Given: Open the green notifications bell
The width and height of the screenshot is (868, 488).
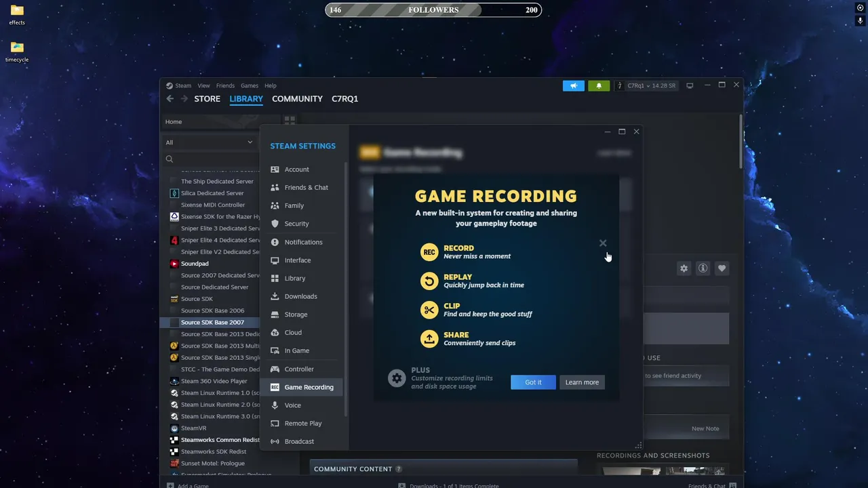Looking at the screenshot, I should pos(599,85).
